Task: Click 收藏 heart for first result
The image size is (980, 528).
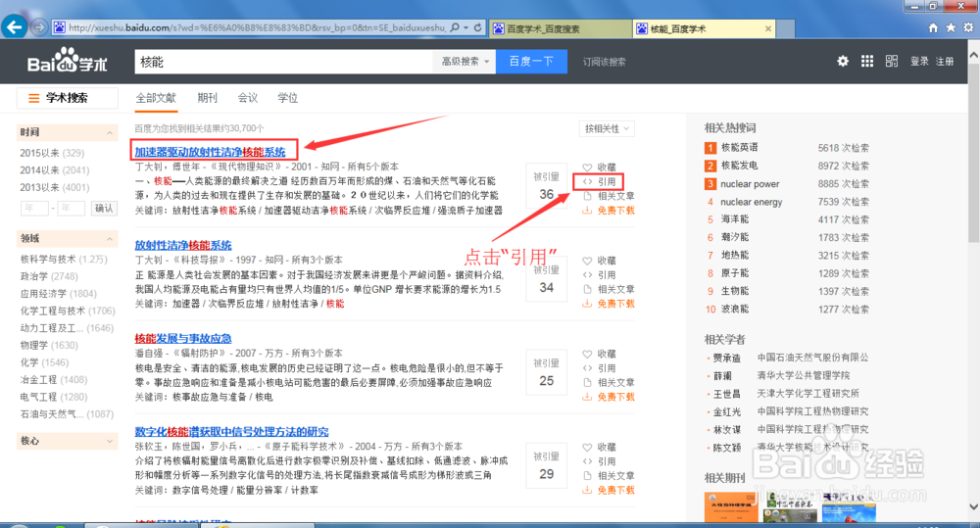Action: click(599, 167)
